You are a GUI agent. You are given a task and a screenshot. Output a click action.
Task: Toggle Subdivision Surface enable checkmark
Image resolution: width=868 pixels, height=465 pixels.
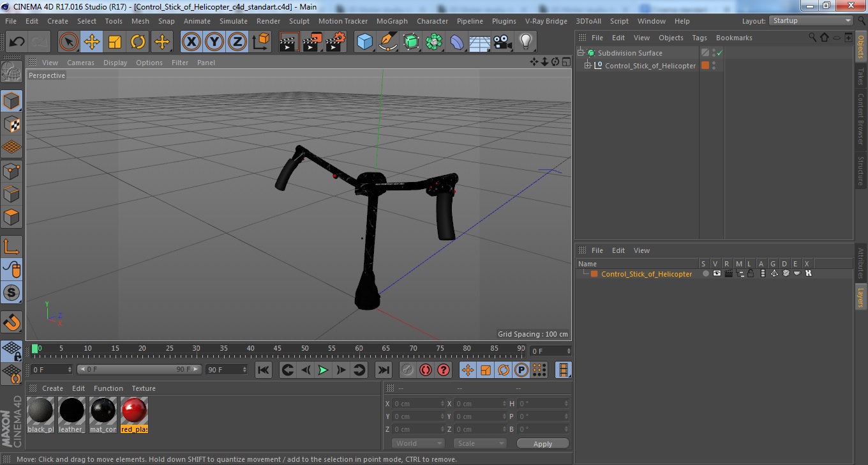coord(720,53)
